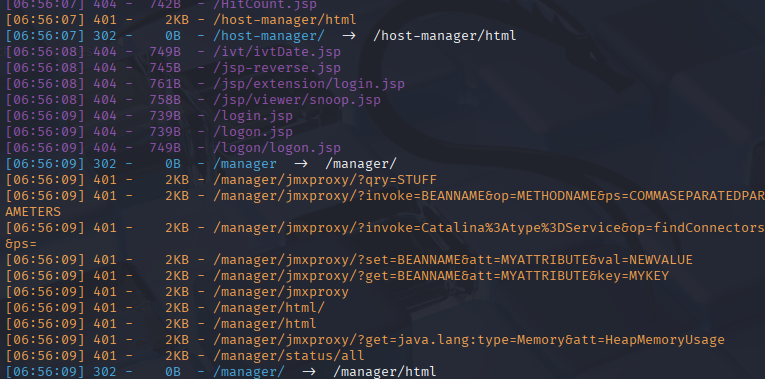Click the /jsp/extension/login.jsp path

[309, 84]
